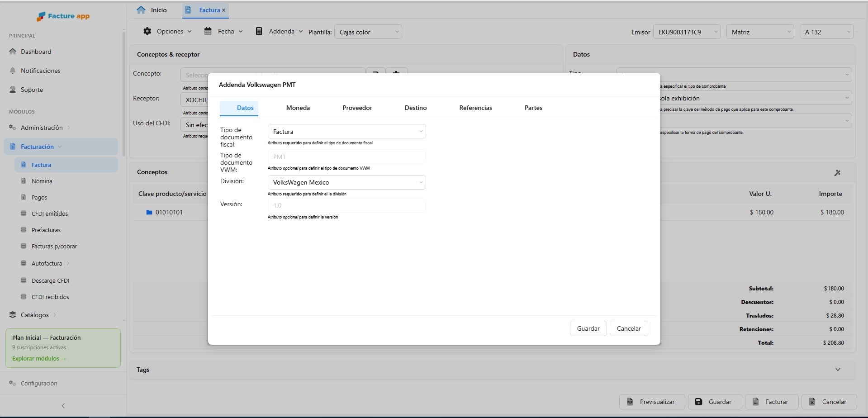
Task: Open the forma de pago dropdown in Datos
Action: 755,121
